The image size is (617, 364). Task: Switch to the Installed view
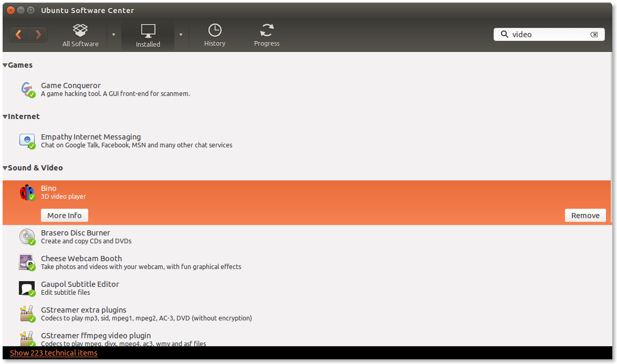(x=148, y=36)
